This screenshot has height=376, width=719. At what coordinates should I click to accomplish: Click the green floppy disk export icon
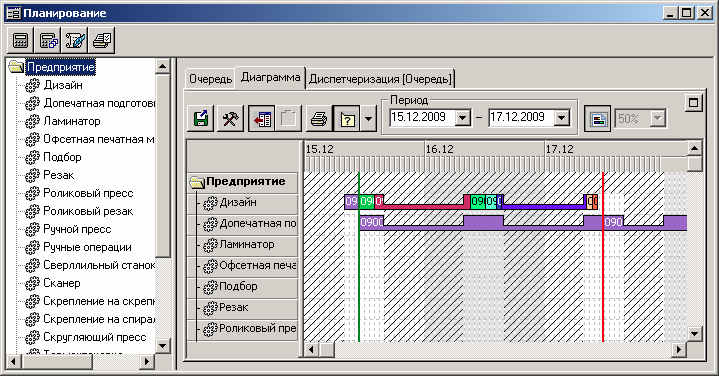[x=201, y=119]
